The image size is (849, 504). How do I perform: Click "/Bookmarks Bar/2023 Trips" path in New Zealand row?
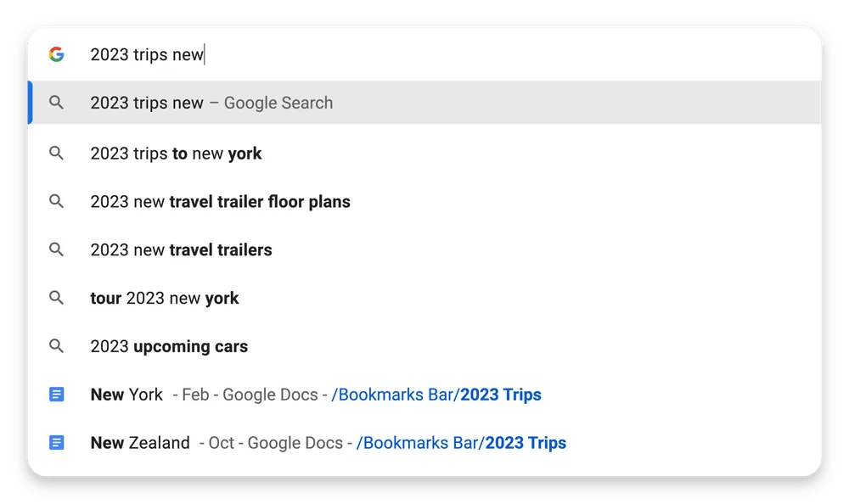(461, 443)
